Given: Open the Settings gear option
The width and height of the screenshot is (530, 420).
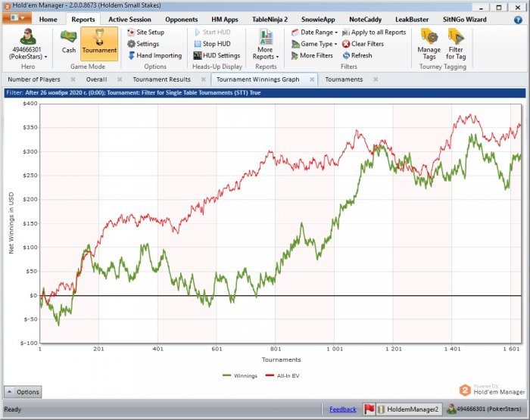Looking at the screenshot, I should pos(143,44).
